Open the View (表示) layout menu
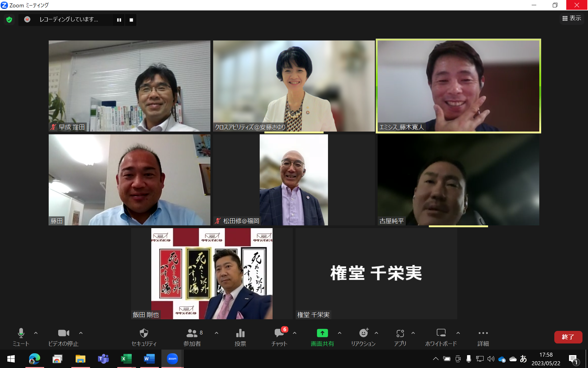 point(571,18)
